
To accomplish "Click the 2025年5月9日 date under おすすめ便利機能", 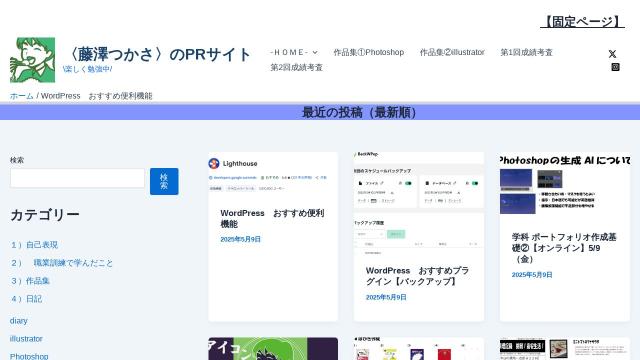I will coord(240,239).
